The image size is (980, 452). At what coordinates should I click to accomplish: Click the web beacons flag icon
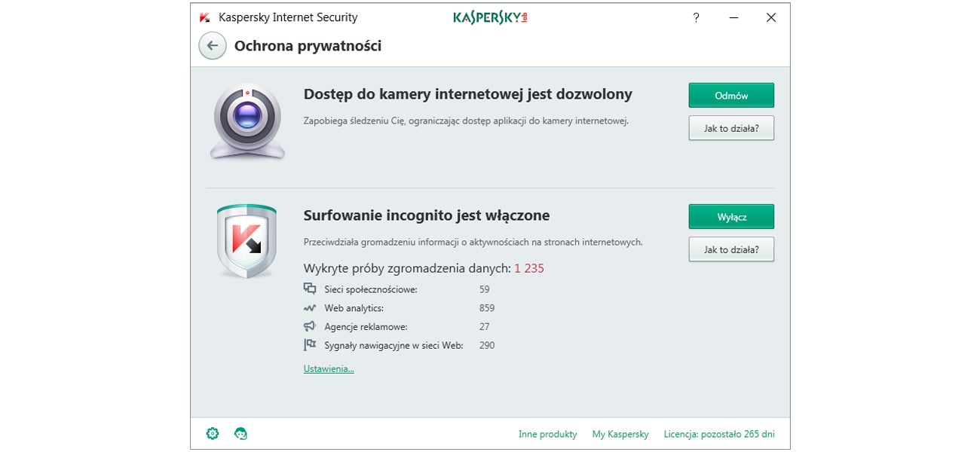point(309,345)
